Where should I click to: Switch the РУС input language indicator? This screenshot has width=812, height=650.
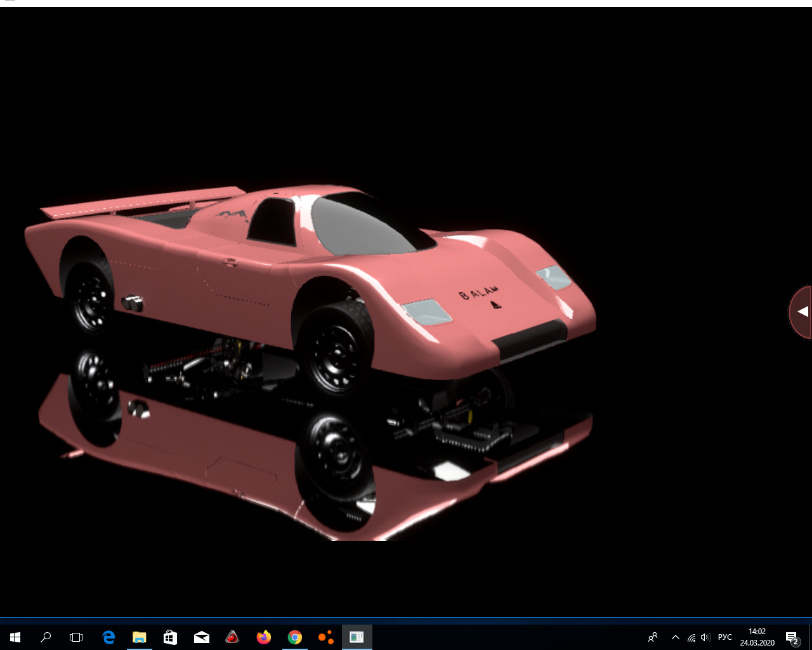point(724,637)
